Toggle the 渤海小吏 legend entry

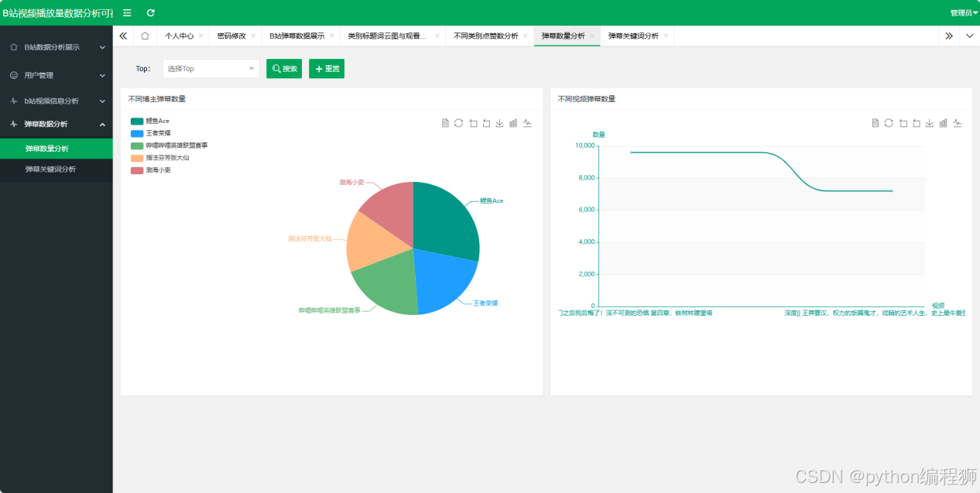pyautogui.click(x=151, y=170)
